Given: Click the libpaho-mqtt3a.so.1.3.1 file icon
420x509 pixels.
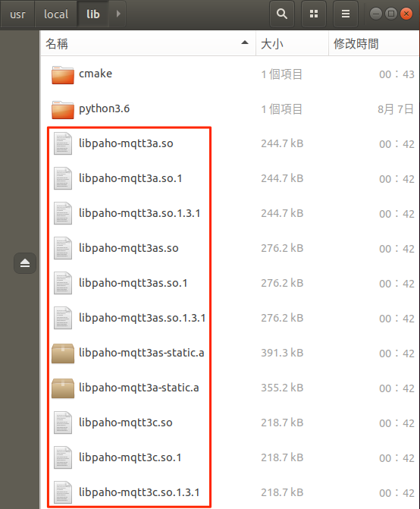Looking at the screenshot, I should point(63,213).
